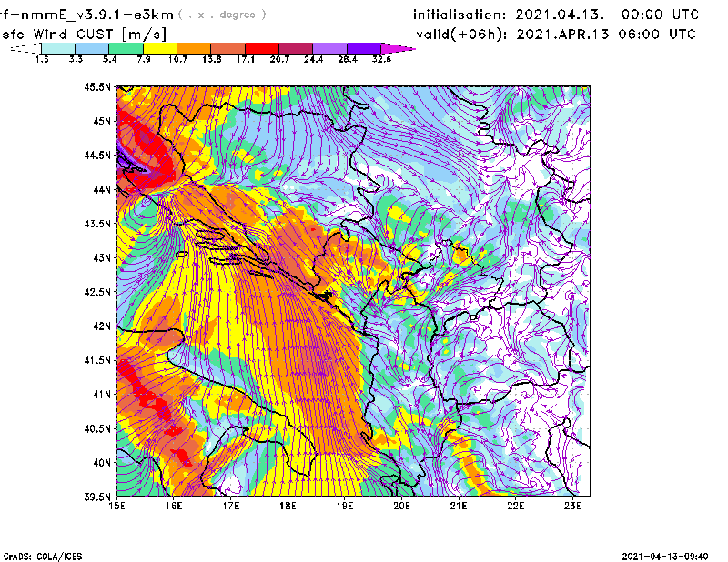Click the legend value 13.8
Screen dimensions: 728x562
[x=212, y=59]
